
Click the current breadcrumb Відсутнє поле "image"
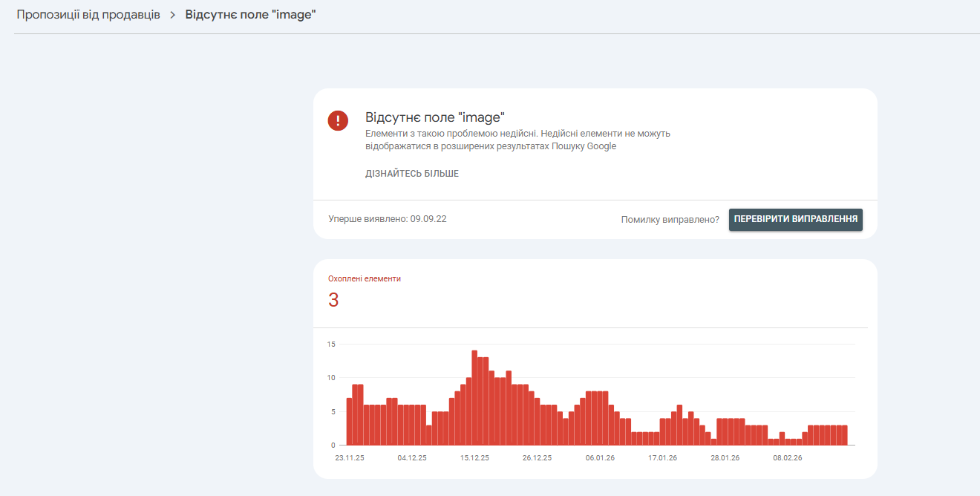(x=250, y=15)
